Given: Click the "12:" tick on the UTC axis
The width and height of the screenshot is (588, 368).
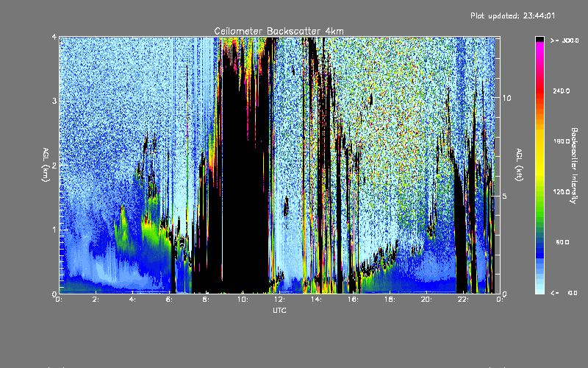Looking at the screenshot, I should 279,300.
